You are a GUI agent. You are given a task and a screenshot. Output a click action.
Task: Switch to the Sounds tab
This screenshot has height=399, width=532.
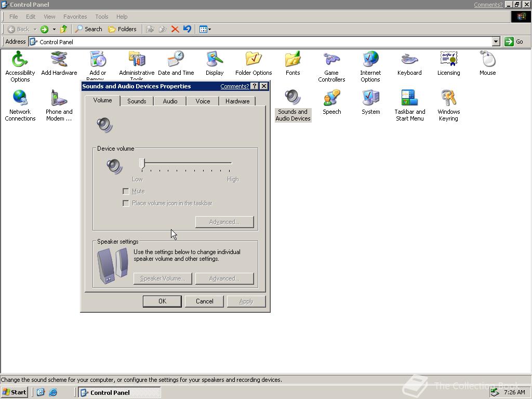(x=137, y=101)
